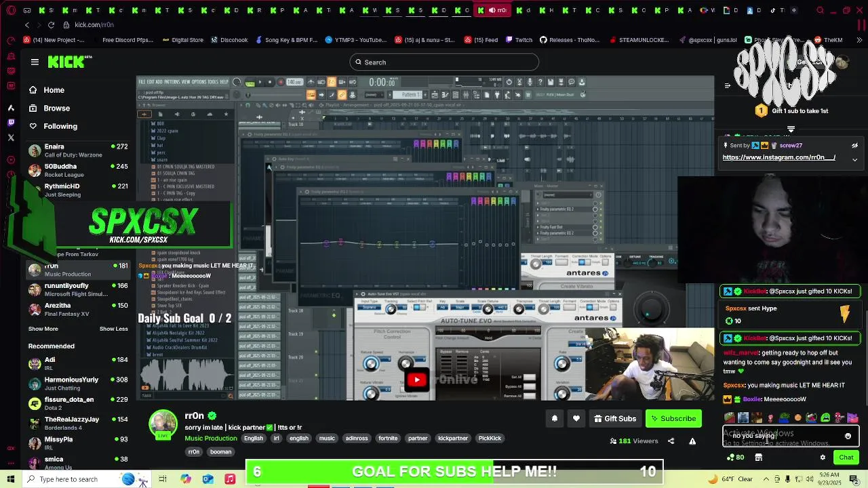Open recommended channel MissyPla
This screenshot has height=488, width=868.
(77, 443)
